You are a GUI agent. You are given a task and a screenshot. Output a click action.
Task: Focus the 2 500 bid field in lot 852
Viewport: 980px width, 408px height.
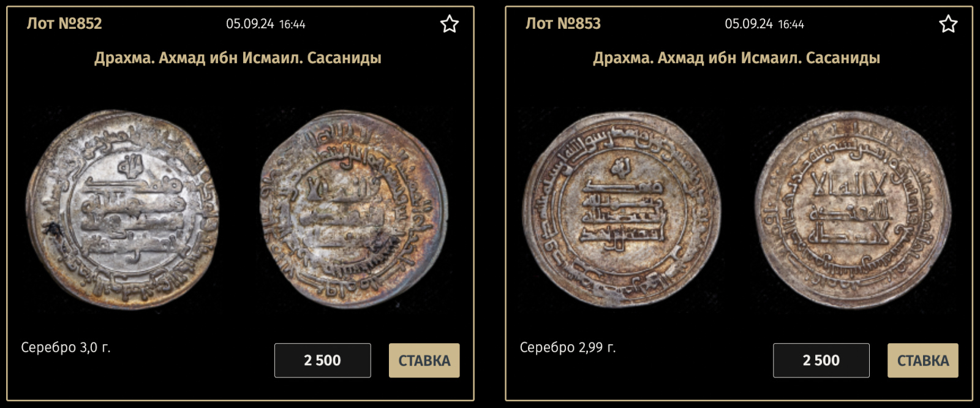323,360
